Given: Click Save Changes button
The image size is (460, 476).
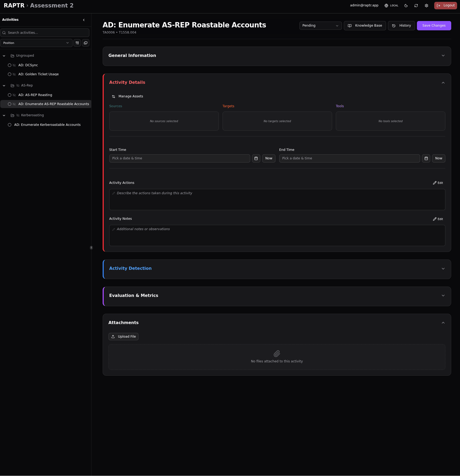Looking at the screenshot, I should click(x=434, y=26).
